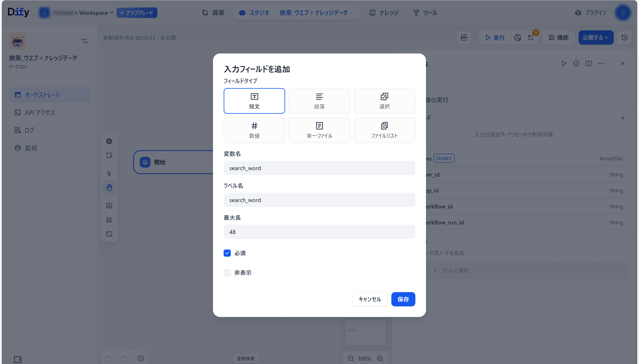Open the ナレッジ knowledge tab
The width and height of the screenshot is (639, 364).
[384, 13]
